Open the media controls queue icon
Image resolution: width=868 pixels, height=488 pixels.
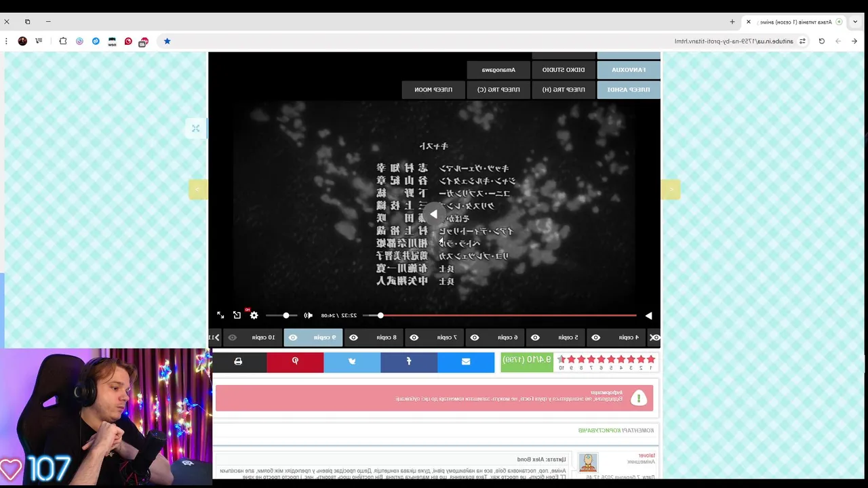tap(39, 41)
